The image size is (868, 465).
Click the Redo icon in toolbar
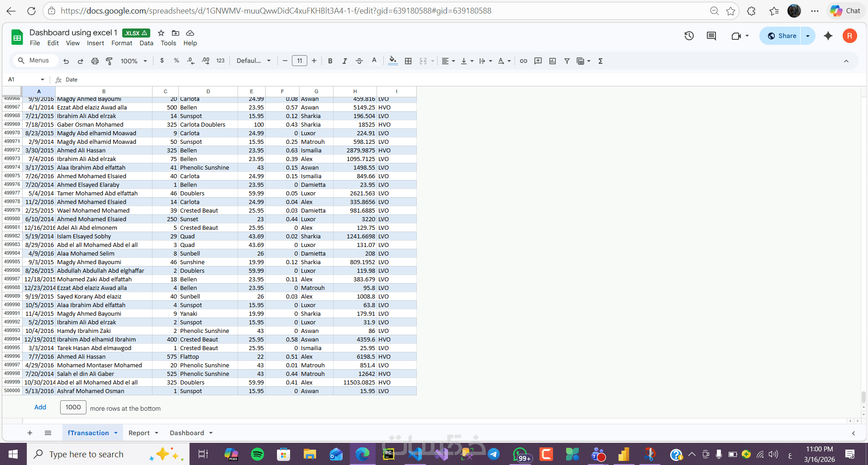(x=81, y=61)
